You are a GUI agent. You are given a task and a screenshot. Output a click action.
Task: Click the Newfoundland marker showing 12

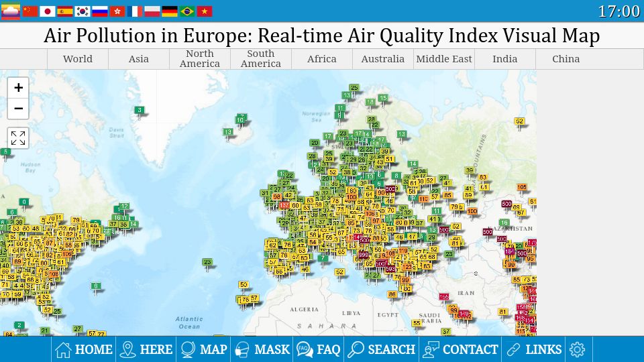125,206
